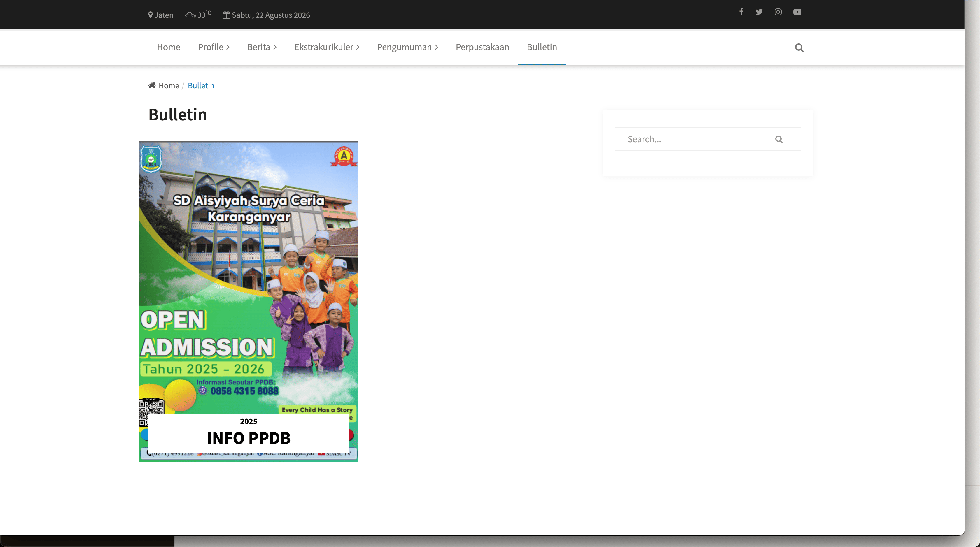The height and width of the screenshot is (547, 980).
Task: Click the 2025 label above INFO PPDB
Action: tap(249, 421)
